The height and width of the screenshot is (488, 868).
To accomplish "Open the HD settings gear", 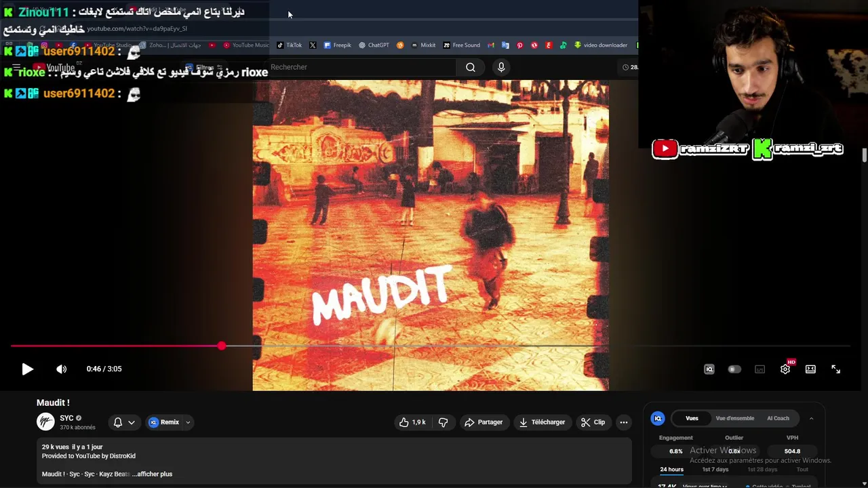I will [785, 369].
